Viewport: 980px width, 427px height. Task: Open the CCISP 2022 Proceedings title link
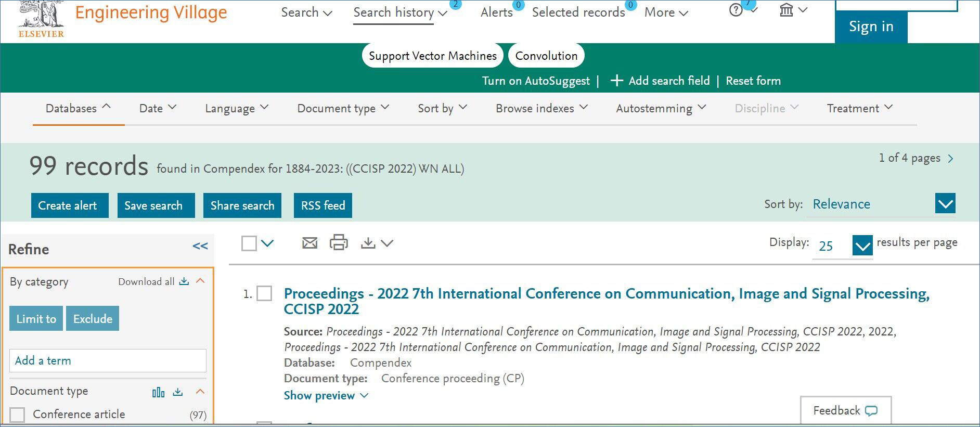pyautogui.click(x=607, y=301)
